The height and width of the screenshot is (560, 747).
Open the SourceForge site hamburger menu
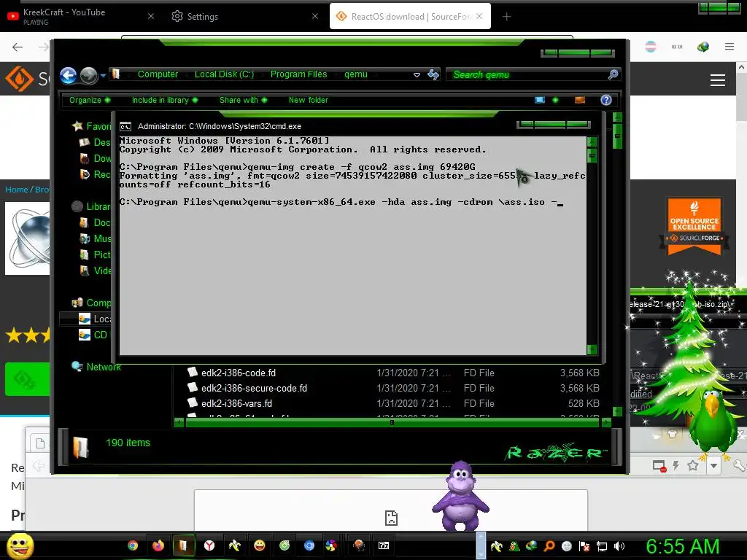click(x=718, y=80)
